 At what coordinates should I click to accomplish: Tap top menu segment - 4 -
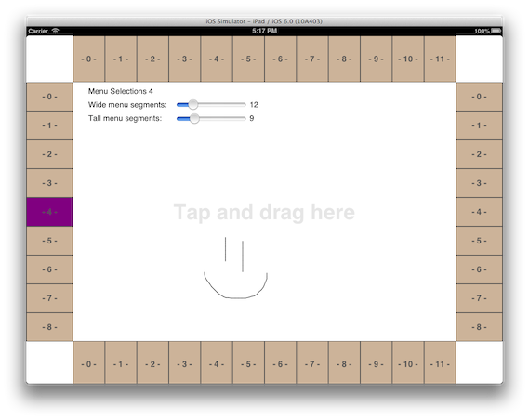click(217, 59)
